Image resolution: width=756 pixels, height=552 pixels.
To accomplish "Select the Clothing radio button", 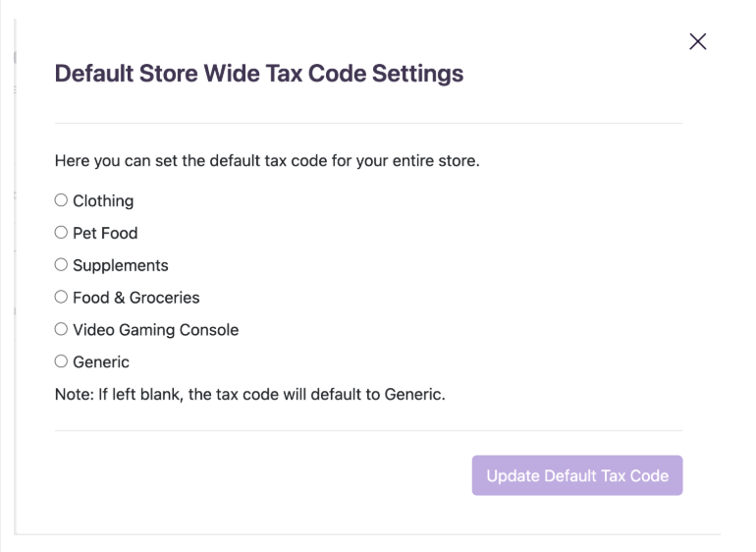I will [61, 200].
